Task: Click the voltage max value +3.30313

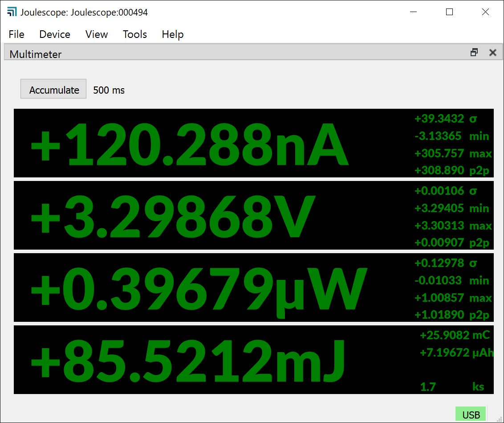Action: [x=439, y=226]
